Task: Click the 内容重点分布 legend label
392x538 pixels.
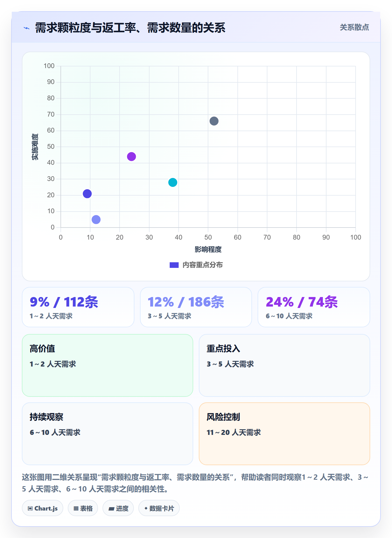Action: (x=202, y=265)
